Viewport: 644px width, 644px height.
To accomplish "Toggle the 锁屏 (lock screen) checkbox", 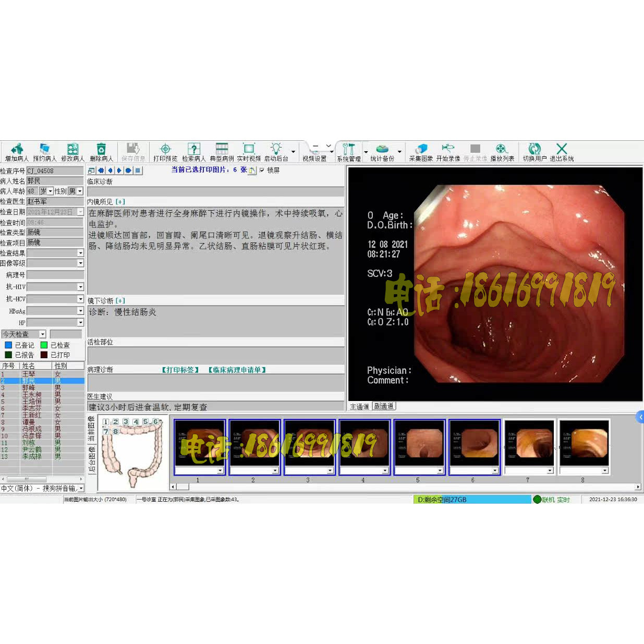I will (262, 171).
